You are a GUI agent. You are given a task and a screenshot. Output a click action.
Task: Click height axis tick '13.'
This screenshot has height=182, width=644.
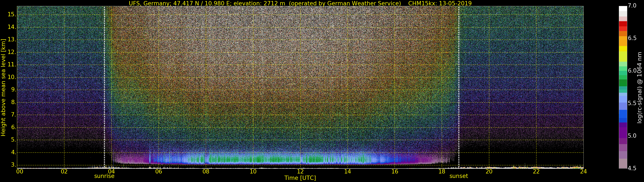12,40
